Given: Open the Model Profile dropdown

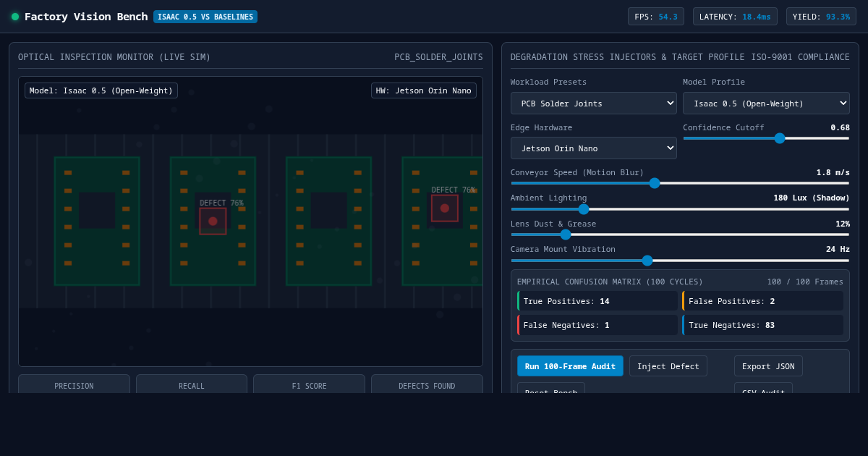Looking at the screenshot, I should [x=766, y=104].
